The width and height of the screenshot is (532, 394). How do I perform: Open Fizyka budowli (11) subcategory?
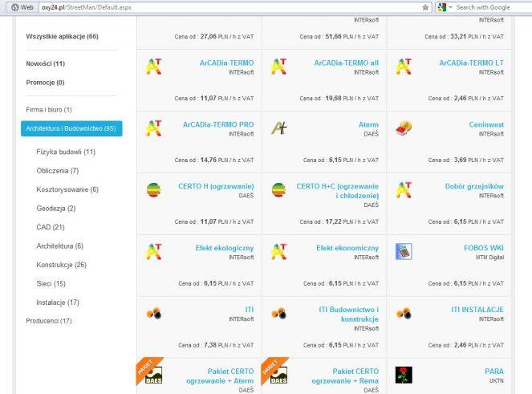pyautogui.click(x=66, y=152)
